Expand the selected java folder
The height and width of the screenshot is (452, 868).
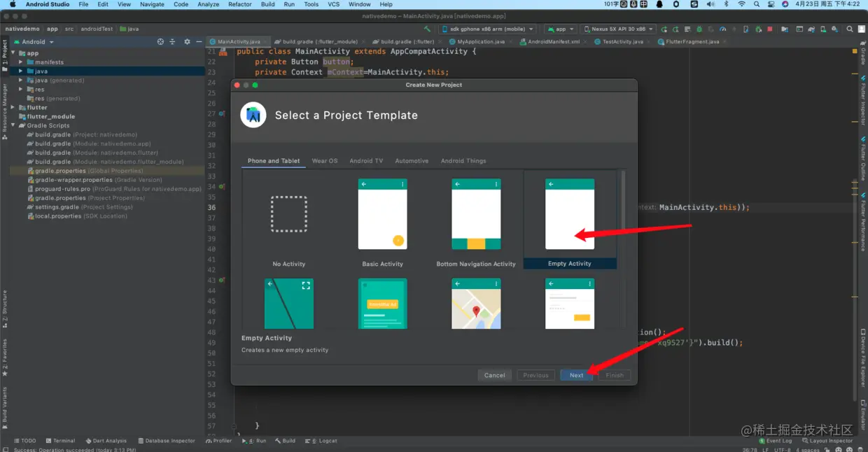[21, 71]
